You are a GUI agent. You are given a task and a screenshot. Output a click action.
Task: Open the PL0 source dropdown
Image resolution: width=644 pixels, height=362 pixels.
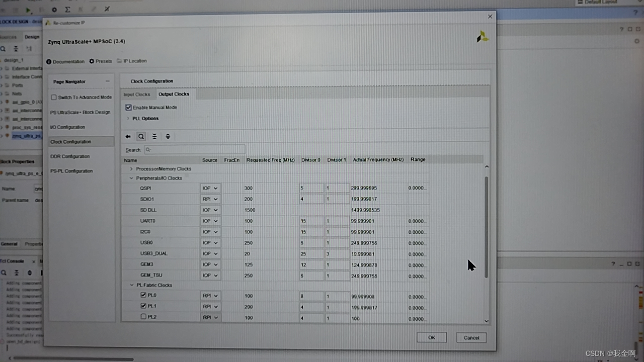pos(210,296)
